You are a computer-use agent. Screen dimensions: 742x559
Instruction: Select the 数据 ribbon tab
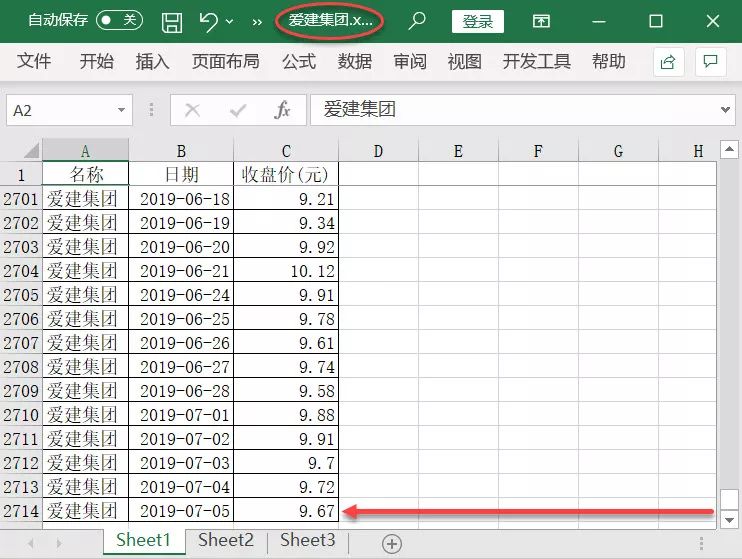pyautogui.click(x=354, y=62)
